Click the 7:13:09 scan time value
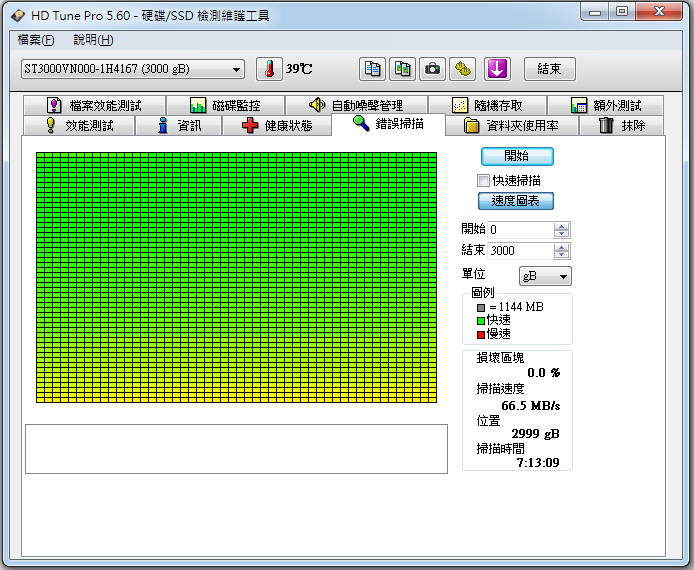The width and height of the screenshot is (694, 570). [x=538, y=462]
